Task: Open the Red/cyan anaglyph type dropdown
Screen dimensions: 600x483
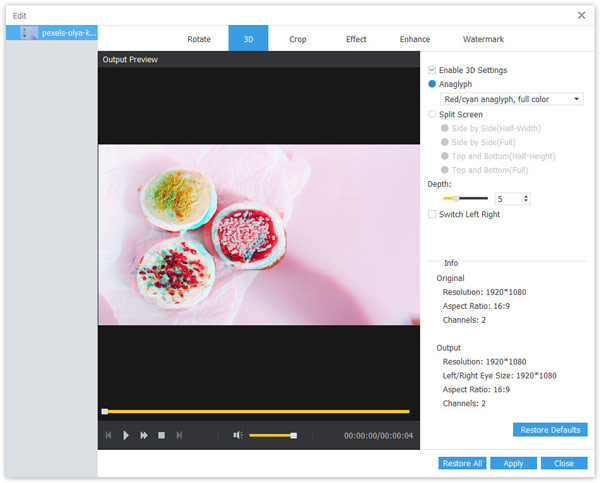Action: (x=577, y=99)
